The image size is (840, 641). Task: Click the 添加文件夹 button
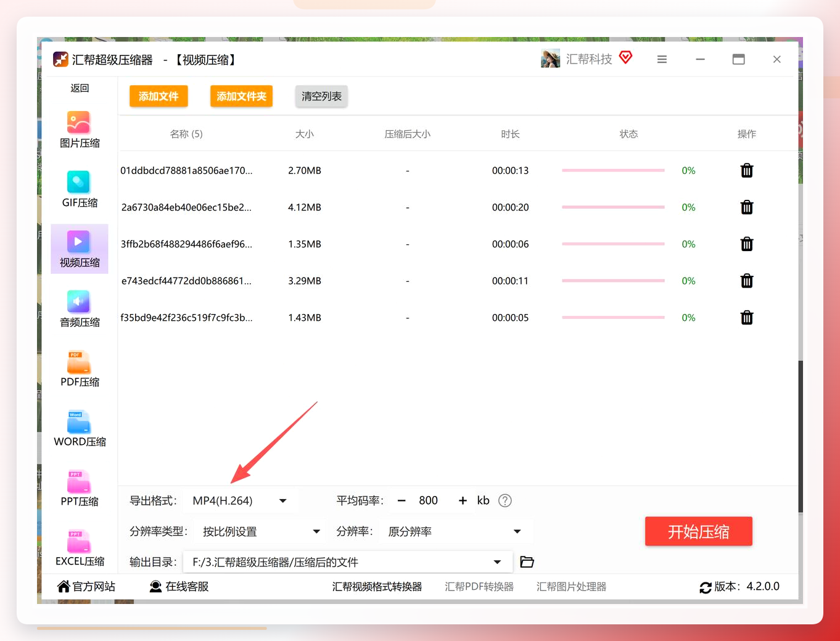[241, 96]
